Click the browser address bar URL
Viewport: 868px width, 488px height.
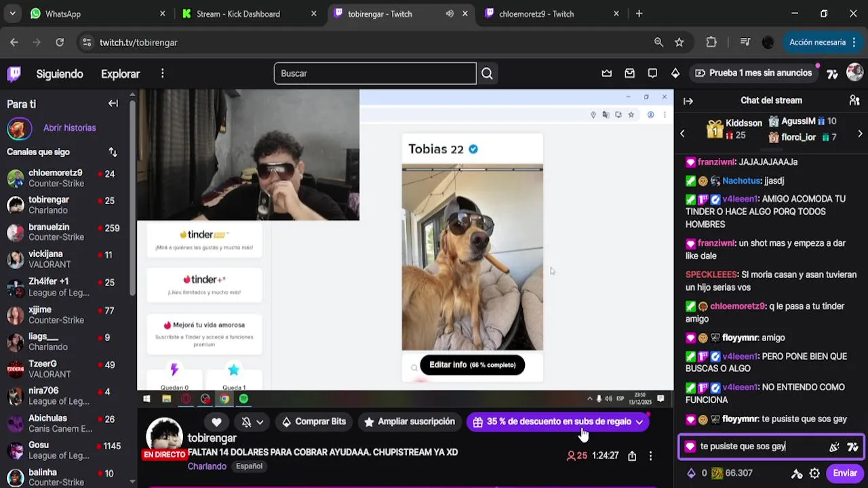[138, 42]
